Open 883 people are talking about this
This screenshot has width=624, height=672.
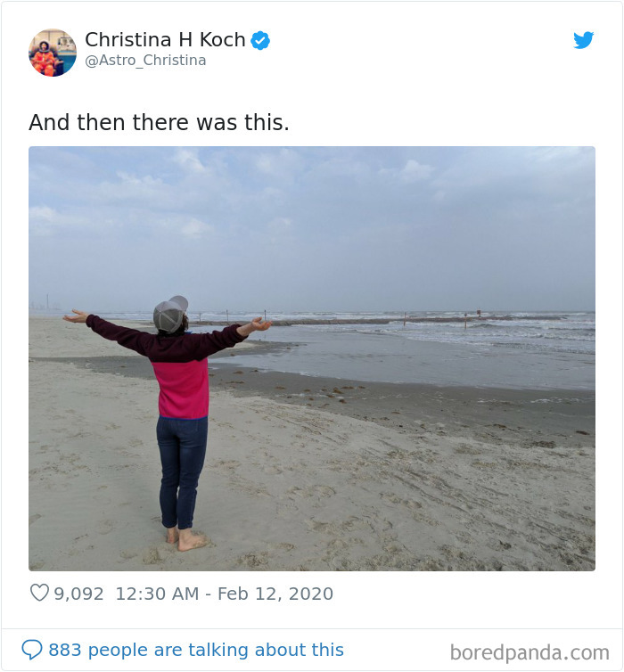(x=196, y=650)
